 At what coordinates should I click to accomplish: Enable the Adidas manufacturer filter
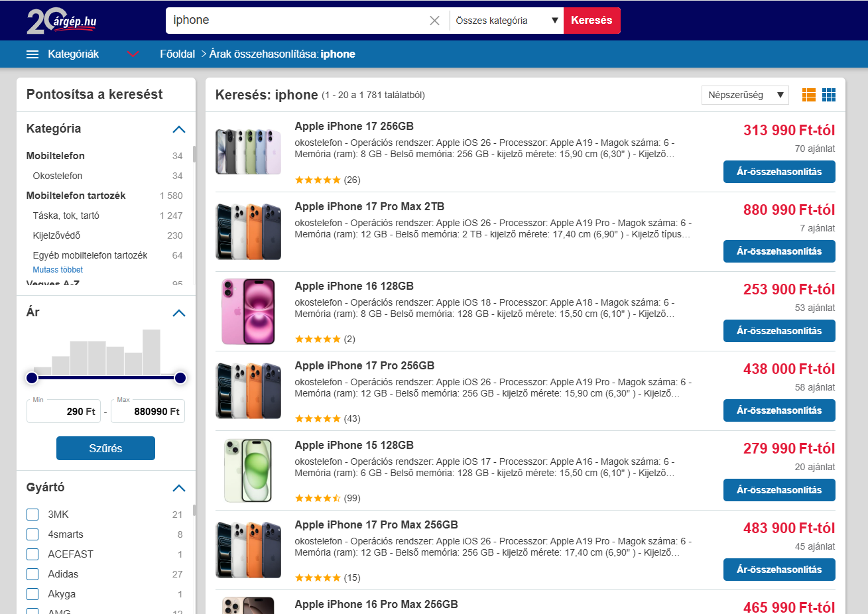pos(32,574)
